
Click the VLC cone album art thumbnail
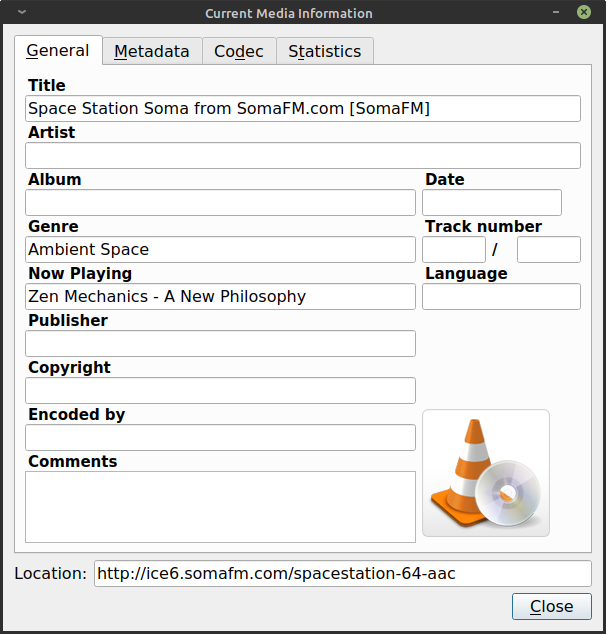click(486, 473)
